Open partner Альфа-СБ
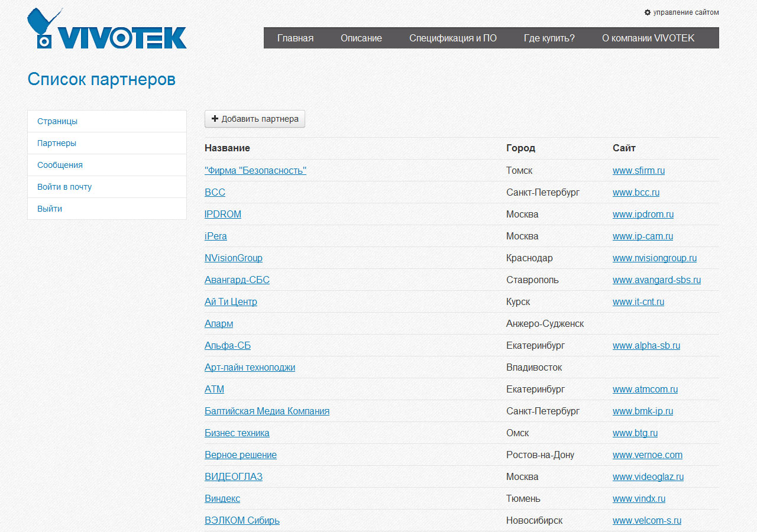 point(228,345)
